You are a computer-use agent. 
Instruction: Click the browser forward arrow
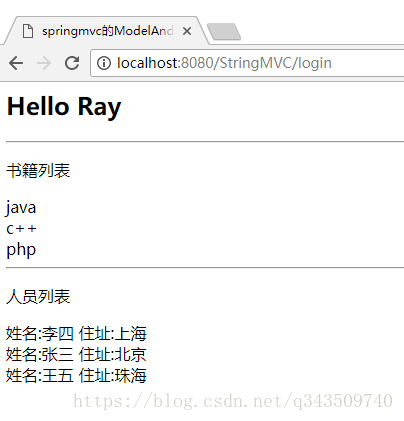(x=44, y=63)
